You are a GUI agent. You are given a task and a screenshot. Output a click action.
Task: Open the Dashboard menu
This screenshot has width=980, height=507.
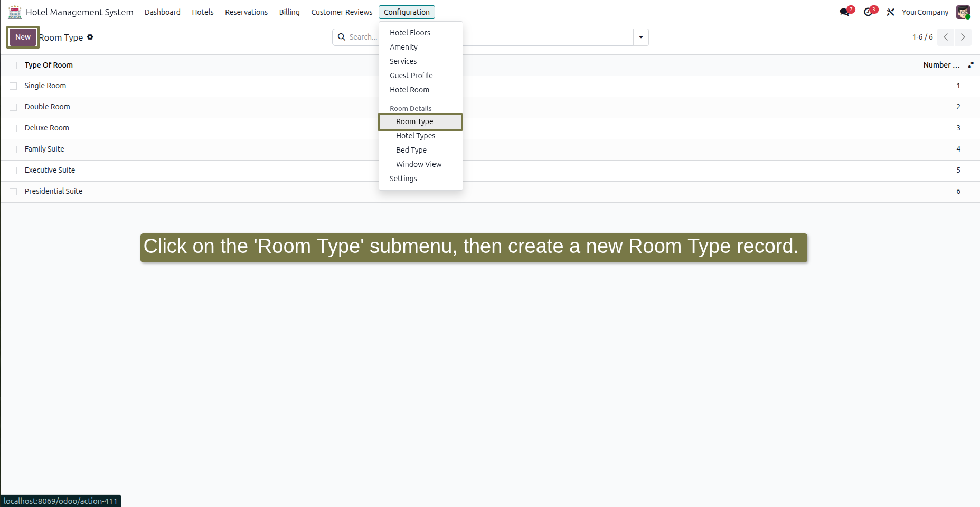[163, 12]
